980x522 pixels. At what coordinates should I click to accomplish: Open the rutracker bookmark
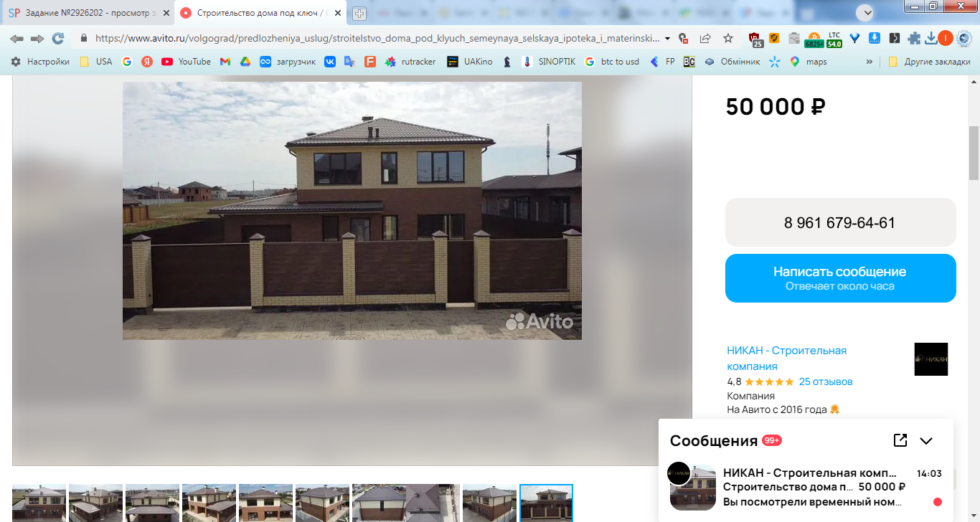pyautogui.click(x=410, y=62)
